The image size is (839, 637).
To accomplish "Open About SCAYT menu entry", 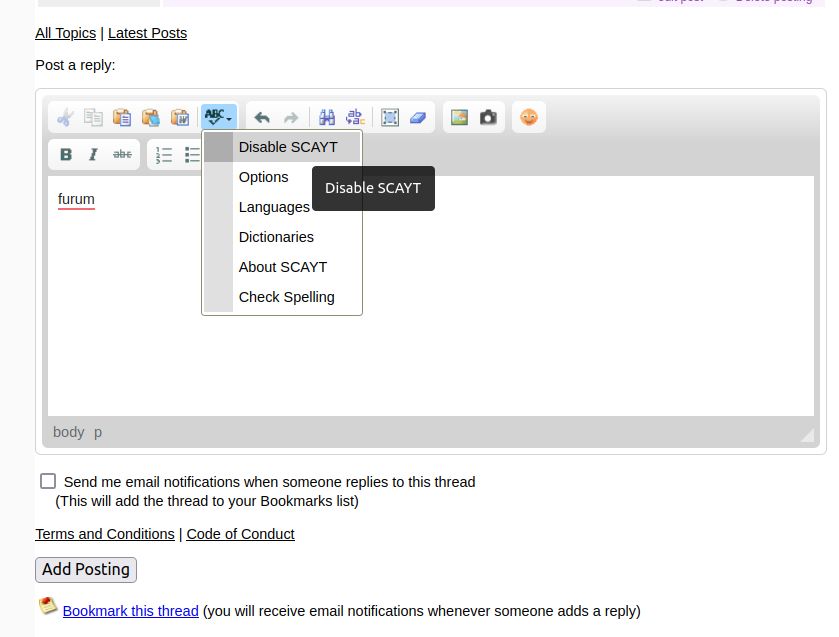I will pyautogui.click(x=282, y=267).
